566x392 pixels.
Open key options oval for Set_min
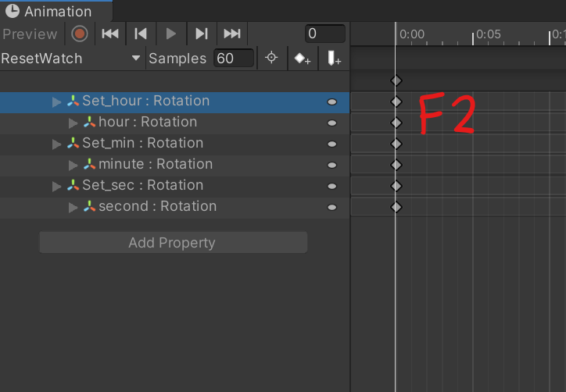[x=331, y=144]
